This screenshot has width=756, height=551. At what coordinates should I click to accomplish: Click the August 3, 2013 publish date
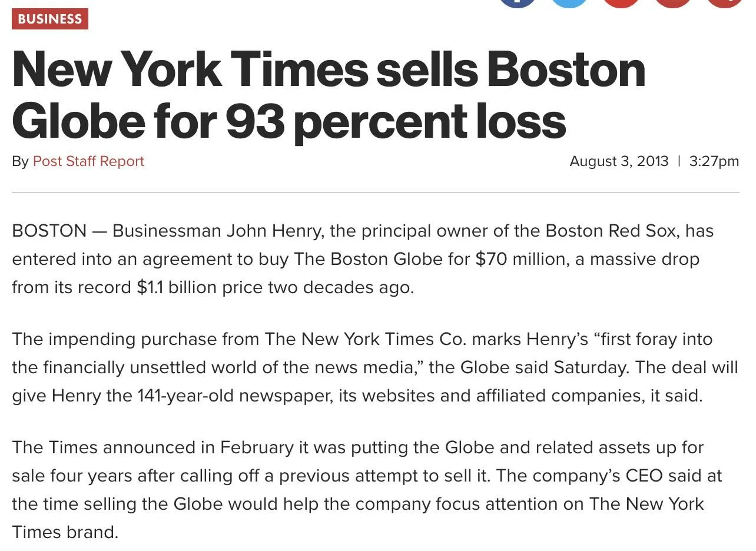point(619,161)
